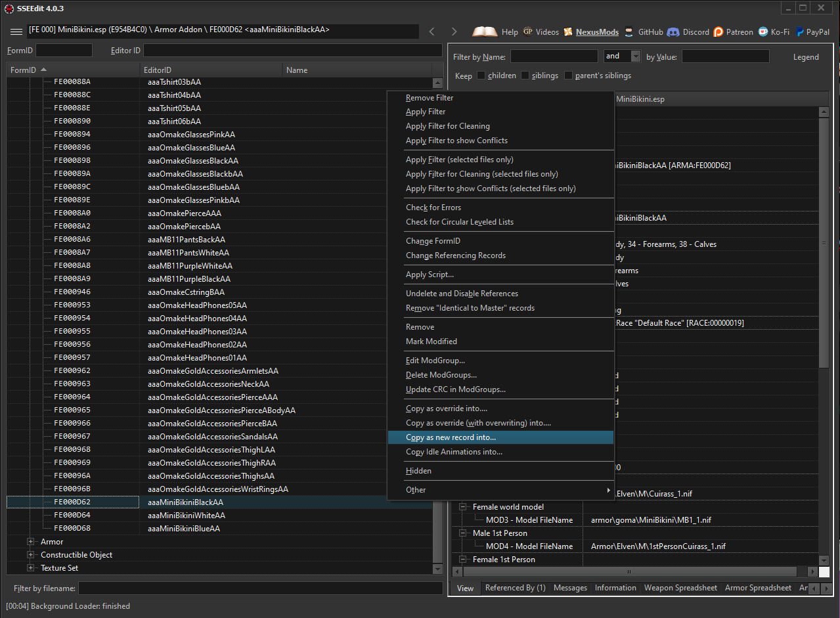Collapse the Female world model node

[x=463, y=507]
